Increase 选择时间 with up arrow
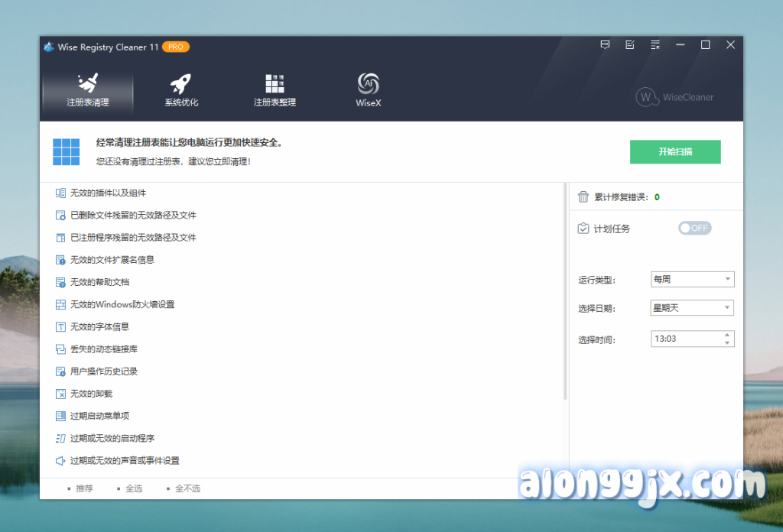Screen dimensions: 783x532 (x=726, y=335)
